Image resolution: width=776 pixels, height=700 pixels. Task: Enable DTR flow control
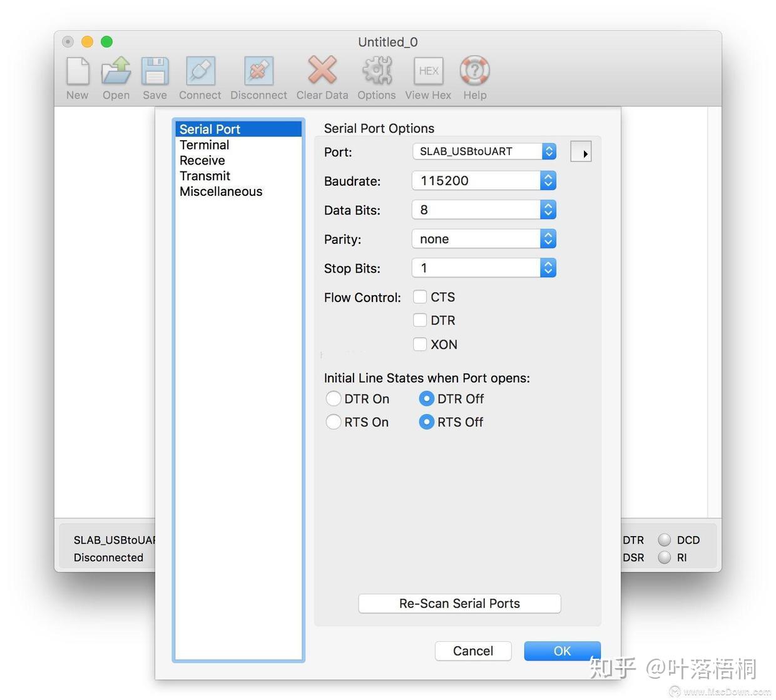click(x=420, y=320)
